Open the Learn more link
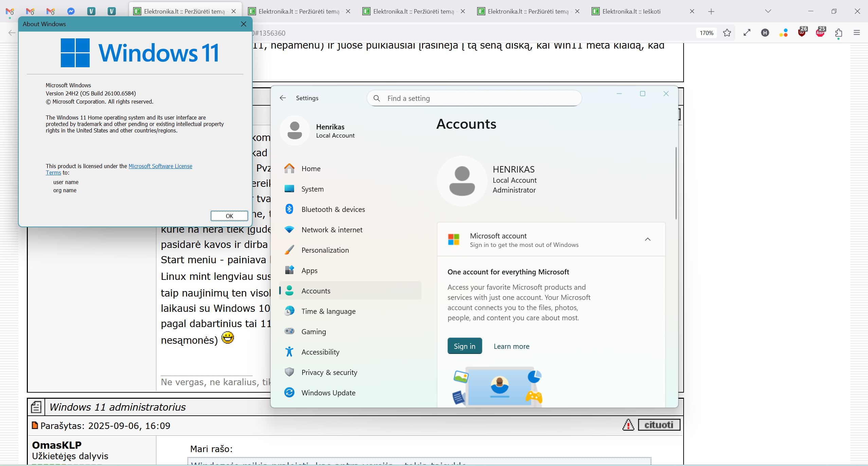 (511, 346)
